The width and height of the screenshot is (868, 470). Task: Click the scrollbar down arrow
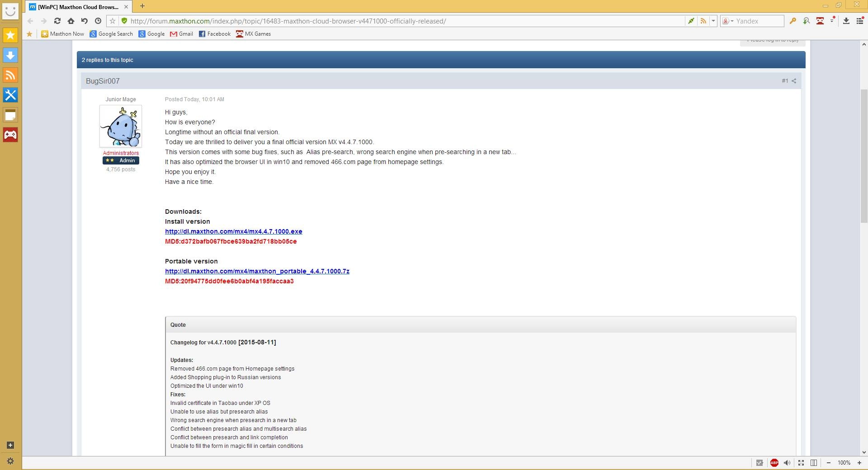click(x=864, y=452)
